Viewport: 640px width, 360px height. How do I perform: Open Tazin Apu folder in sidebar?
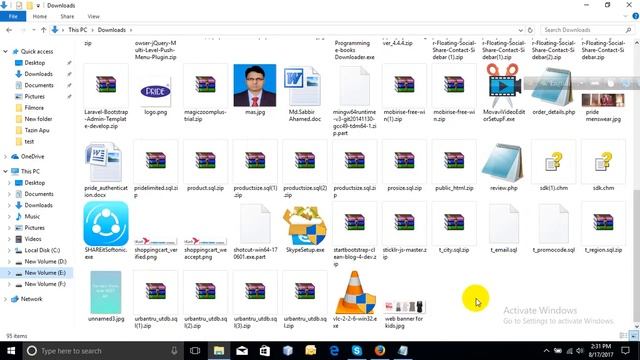(37, 130)
